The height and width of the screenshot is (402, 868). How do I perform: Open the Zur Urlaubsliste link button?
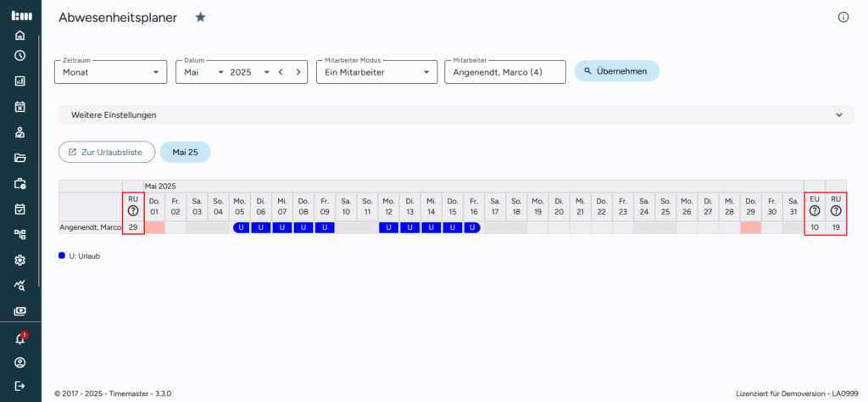click(107, 152)
